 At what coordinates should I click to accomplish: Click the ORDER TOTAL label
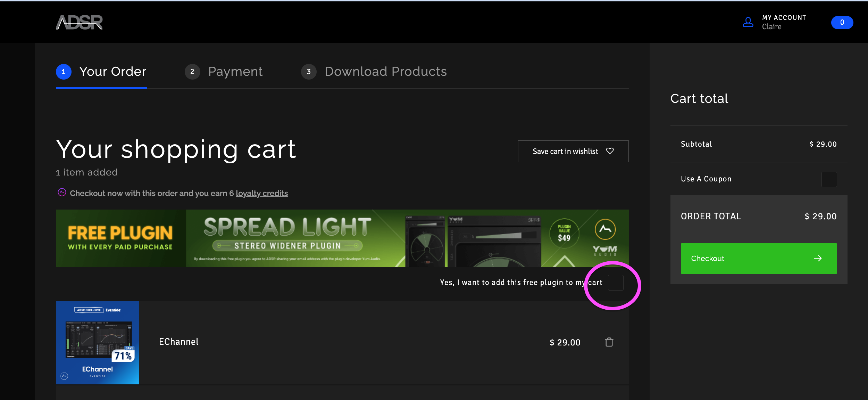pos(711,216)
